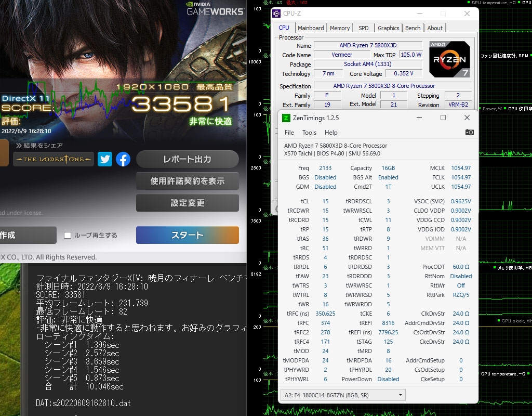Click the RttPark value RZQ/5

[x=461, y=295]
